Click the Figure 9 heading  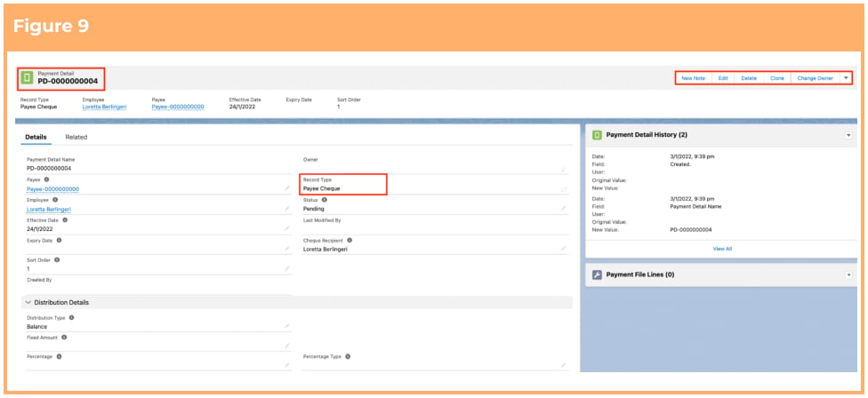[51, 27]
